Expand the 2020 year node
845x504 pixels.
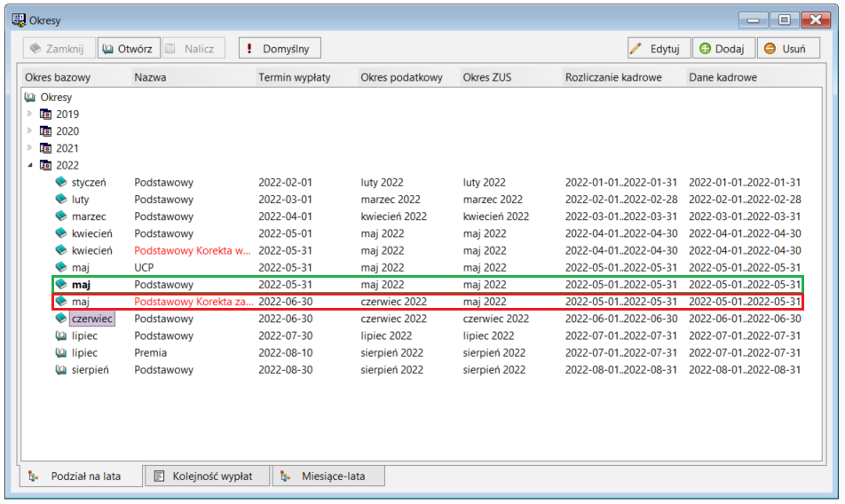[29, 130]
